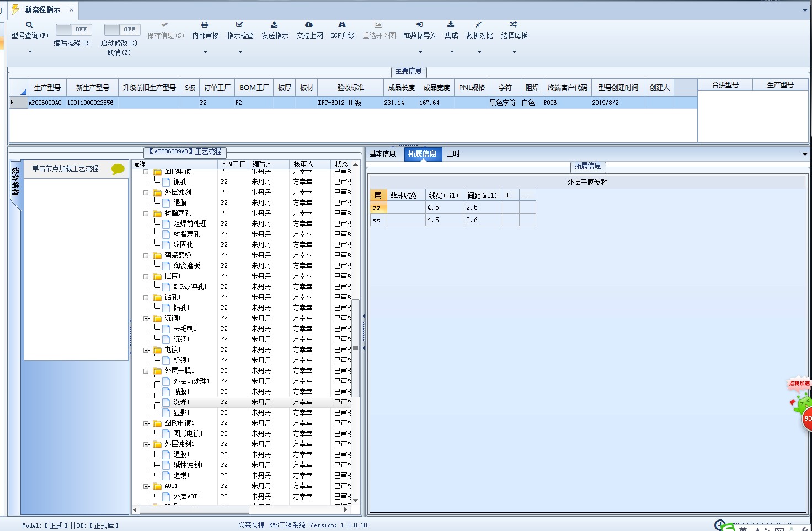Screen dimensions: 812x531
Task: Click the 保存信息(S) checkmark icon
Action: pyautogui.click(x=164, y=25)
